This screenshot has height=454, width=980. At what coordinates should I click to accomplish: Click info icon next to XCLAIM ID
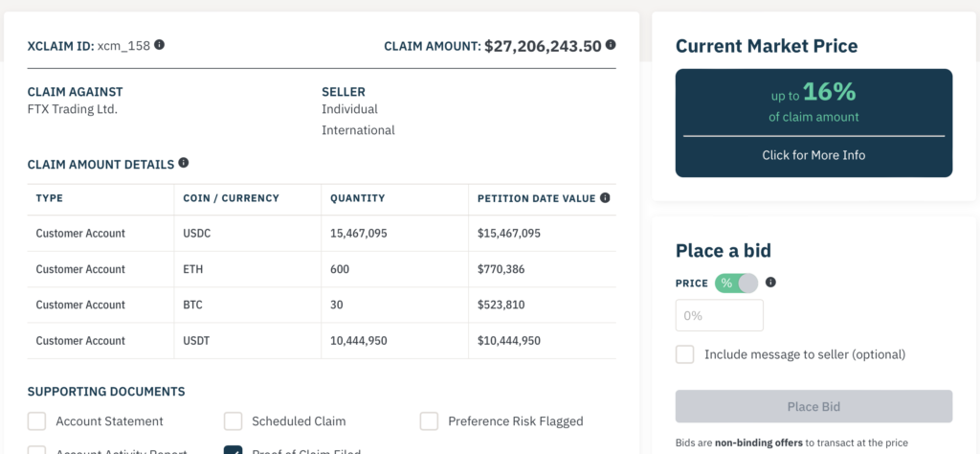160,45
